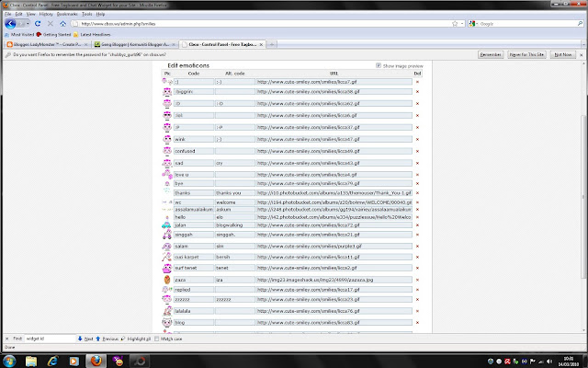
Task: Delete the 'lol' emoticon row
Action: [x=417, y=115]
